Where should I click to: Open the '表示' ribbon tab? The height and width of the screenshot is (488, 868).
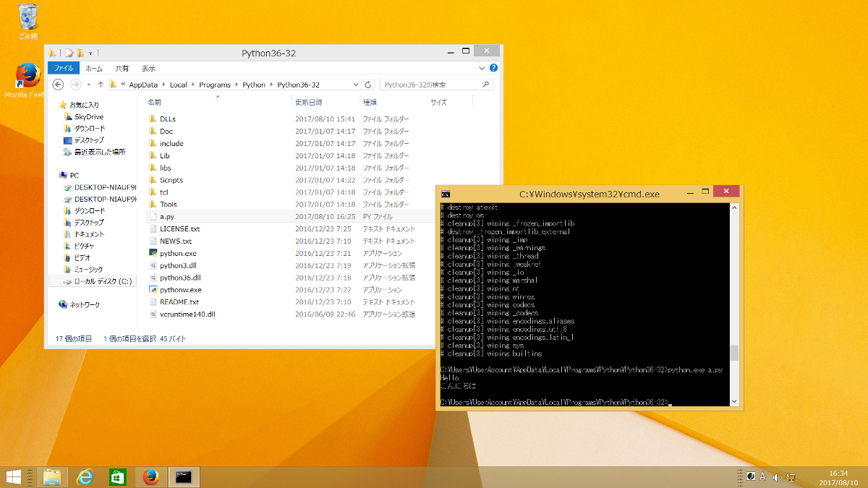click(x=148, y=68)
